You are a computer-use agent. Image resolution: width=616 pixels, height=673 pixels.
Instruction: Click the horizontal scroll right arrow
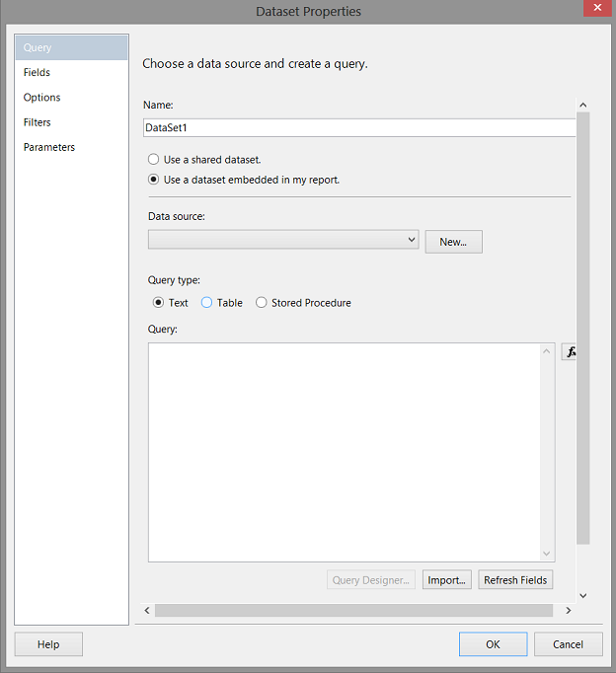(x=569, y=610)
